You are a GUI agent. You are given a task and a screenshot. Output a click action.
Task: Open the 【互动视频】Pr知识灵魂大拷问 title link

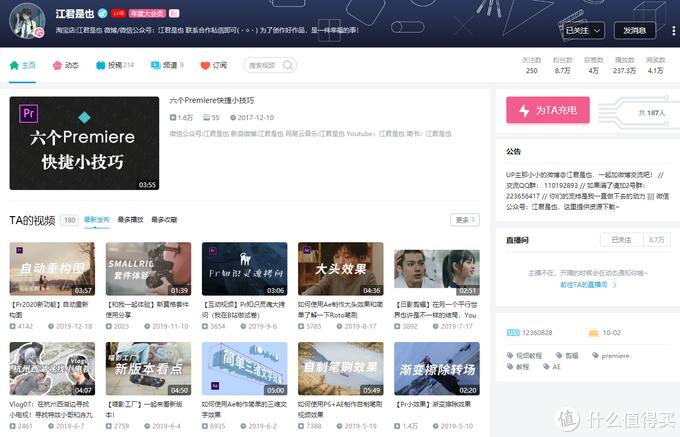[x=243, y=310]
